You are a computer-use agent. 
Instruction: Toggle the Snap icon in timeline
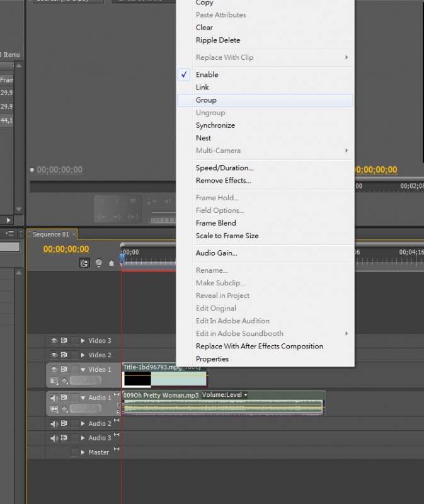(x=84, y=263)
